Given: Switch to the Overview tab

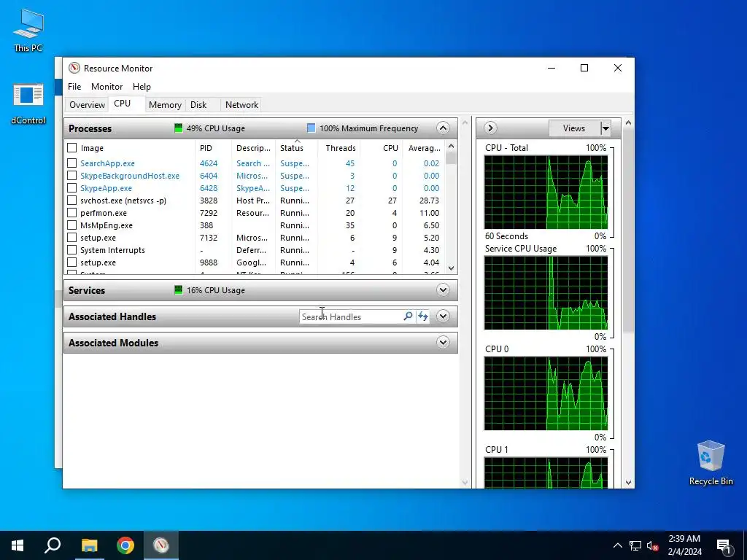Looking at the screenshot, I should [88, 105].
